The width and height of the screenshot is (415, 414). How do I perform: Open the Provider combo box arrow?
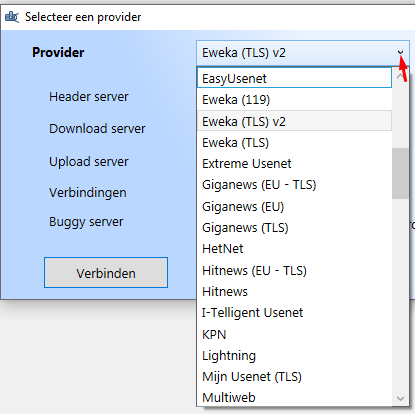coord(400,53)
